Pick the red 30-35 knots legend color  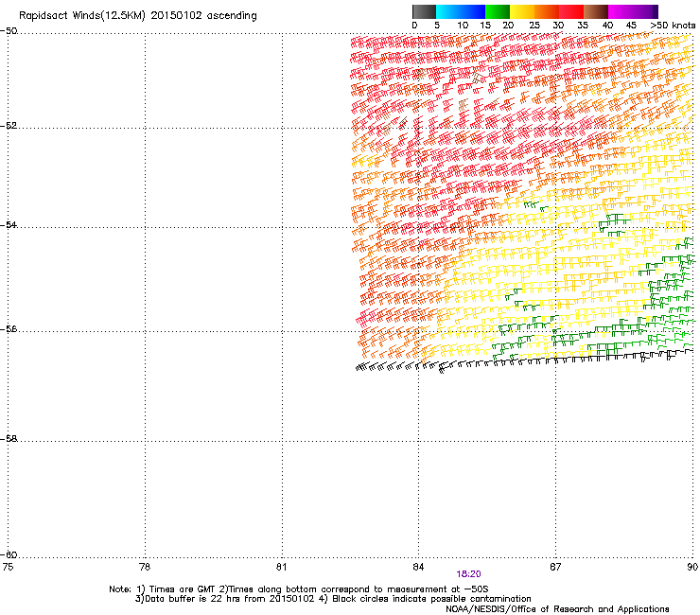click(x=571, y=11)
